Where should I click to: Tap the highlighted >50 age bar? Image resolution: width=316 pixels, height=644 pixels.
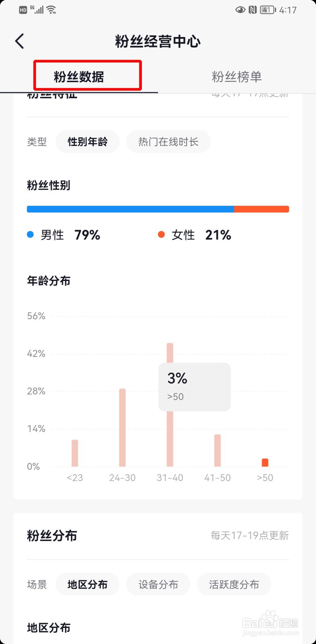(265, 462)
